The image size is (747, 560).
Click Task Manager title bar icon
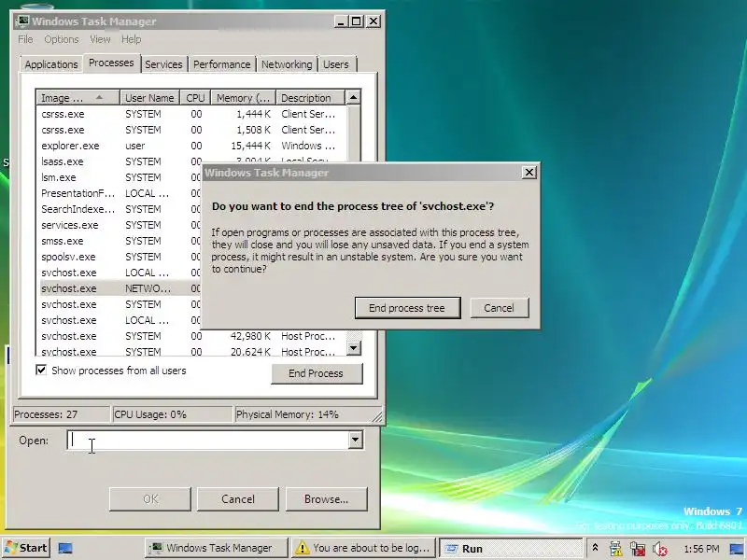tap(22, 21)
